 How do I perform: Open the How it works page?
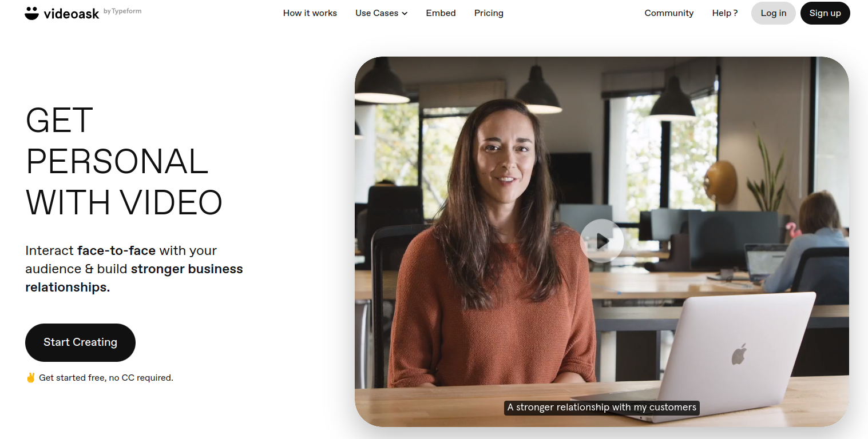[310, 13]
